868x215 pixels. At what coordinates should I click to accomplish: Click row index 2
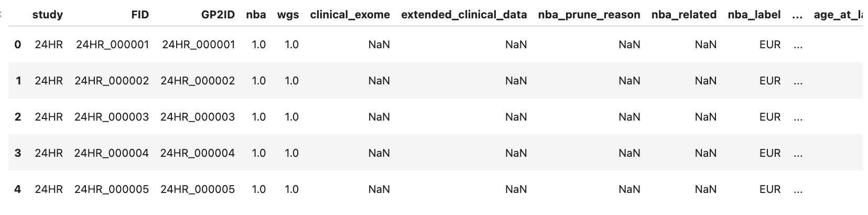click(18, 117)
